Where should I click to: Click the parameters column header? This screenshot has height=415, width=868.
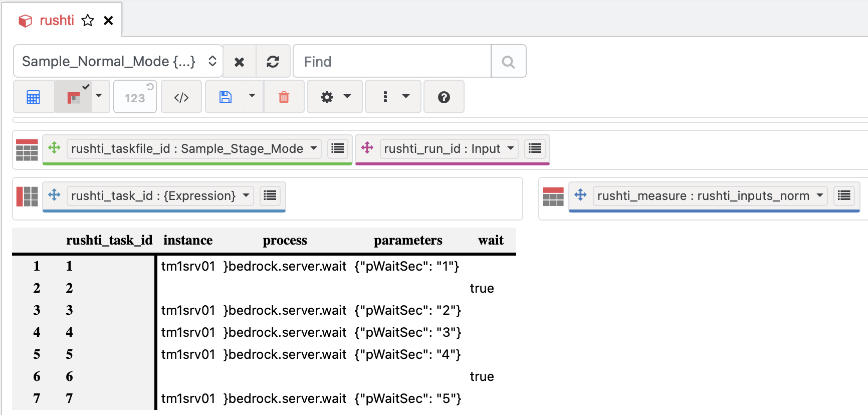407,241
